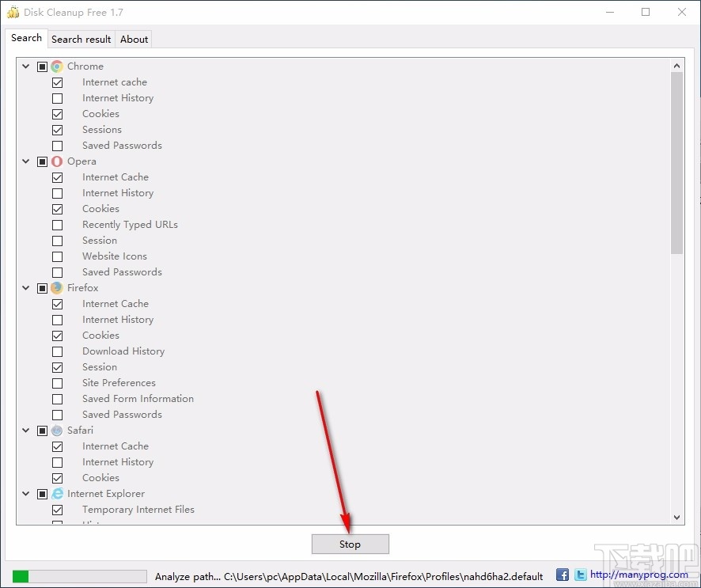This screenshot has height=588, width=701.
Task: Click the Opera browser icon
Action: [x=57, y=161]
